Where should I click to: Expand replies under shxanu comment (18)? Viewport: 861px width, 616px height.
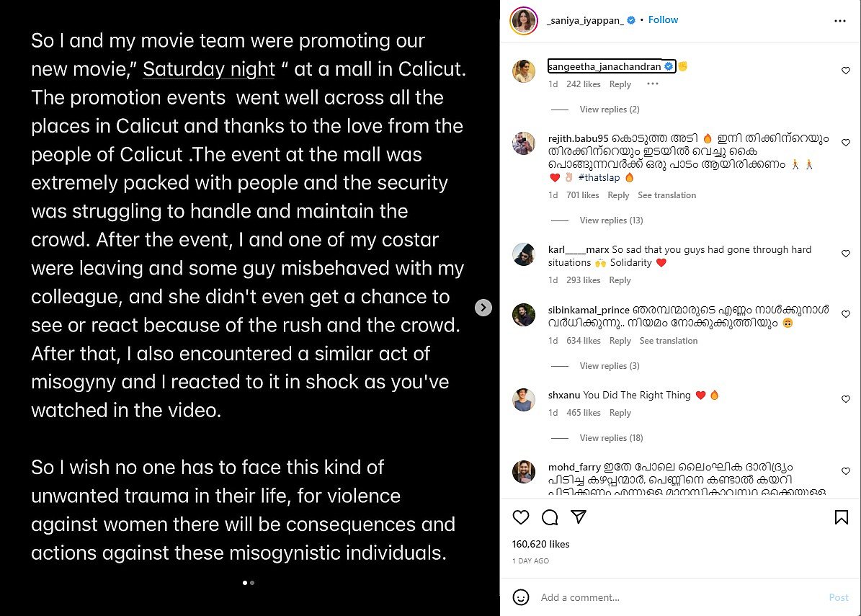pos(611,438)
